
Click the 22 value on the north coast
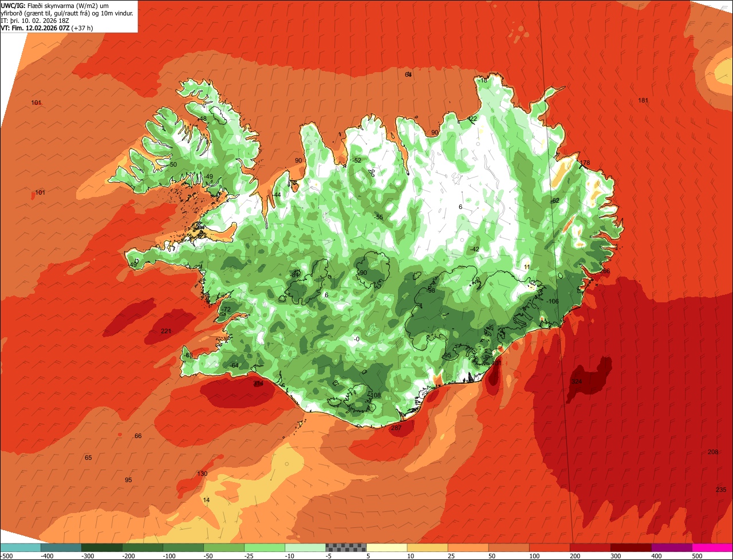pos(473,119)
